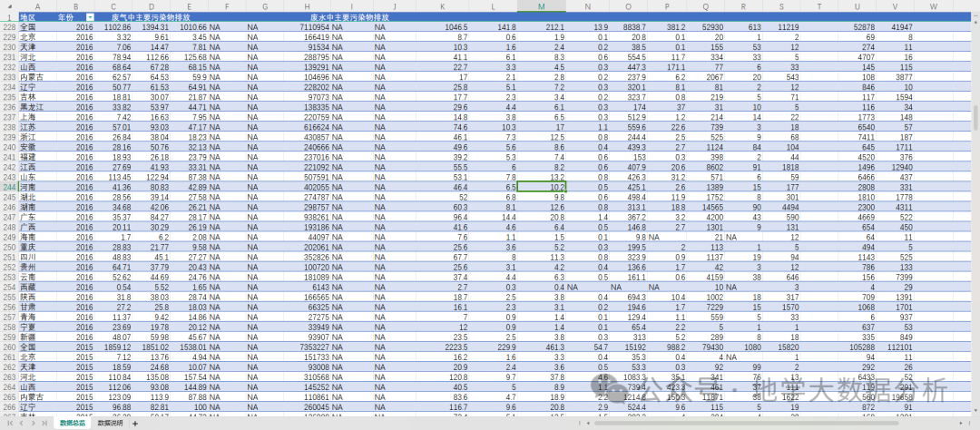Click cell with value 507591 in 山东 row
The width and height of the screenshot is (980, 430).
pos(308,176)
